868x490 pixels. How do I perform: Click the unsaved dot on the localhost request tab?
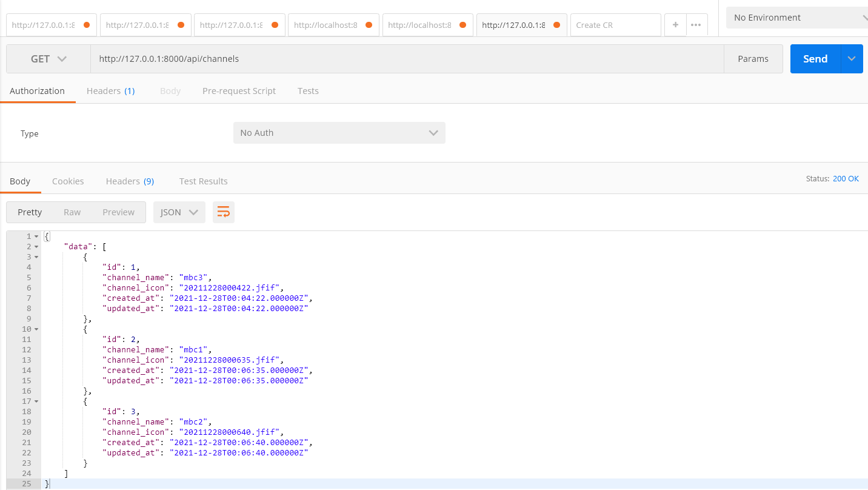pos(370,25)
